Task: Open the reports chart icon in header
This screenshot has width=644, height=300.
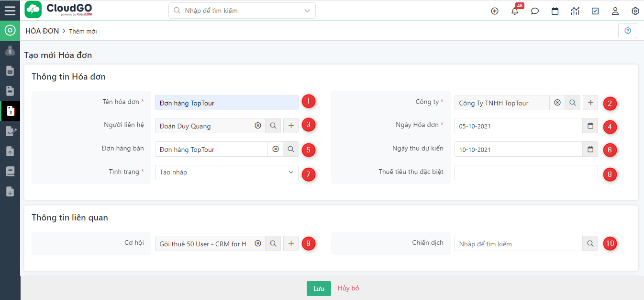Action: [575, 11]
